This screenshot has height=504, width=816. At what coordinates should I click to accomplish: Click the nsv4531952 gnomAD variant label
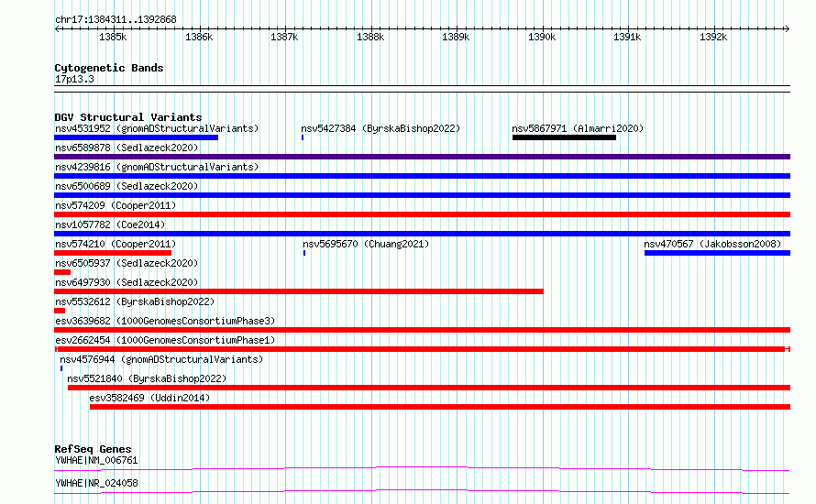(157, 128)
